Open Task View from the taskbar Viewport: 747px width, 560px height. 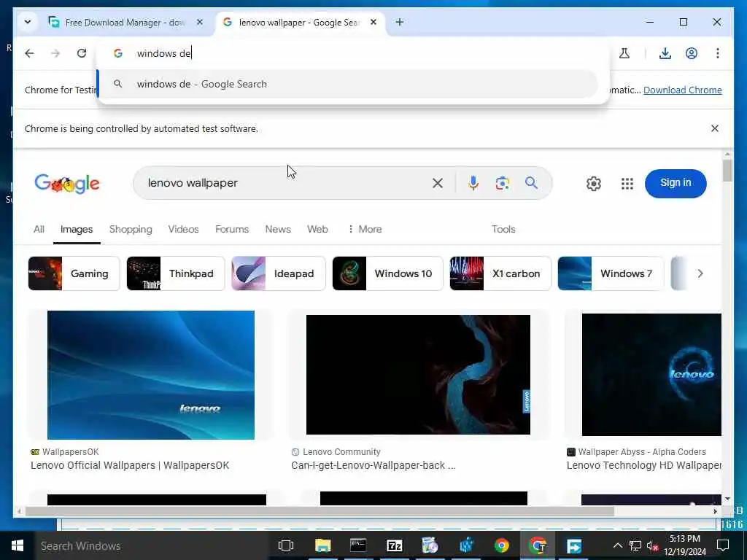286,545
